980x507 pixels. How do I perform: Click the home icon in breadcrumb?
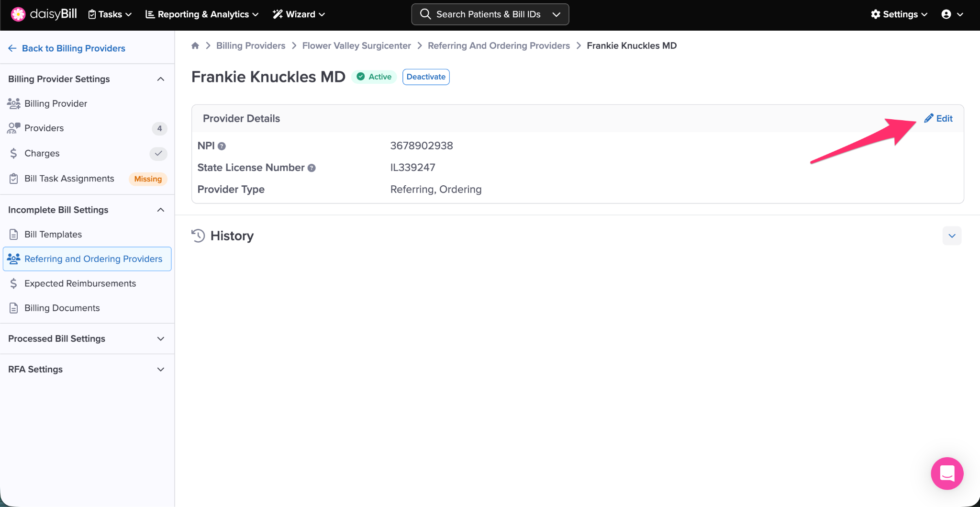(195, 45)
